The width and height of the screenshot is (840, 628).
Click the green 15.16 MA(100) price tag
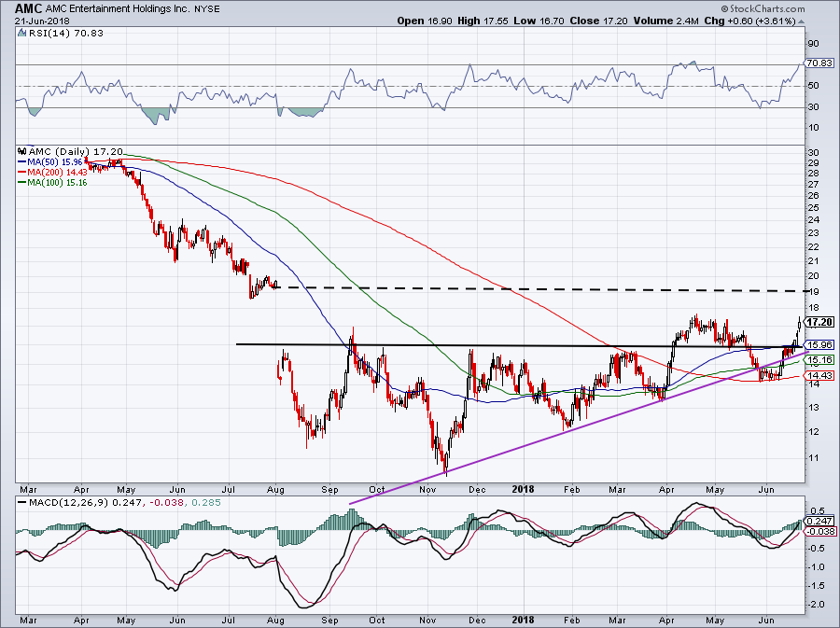[x=819, y=360]
